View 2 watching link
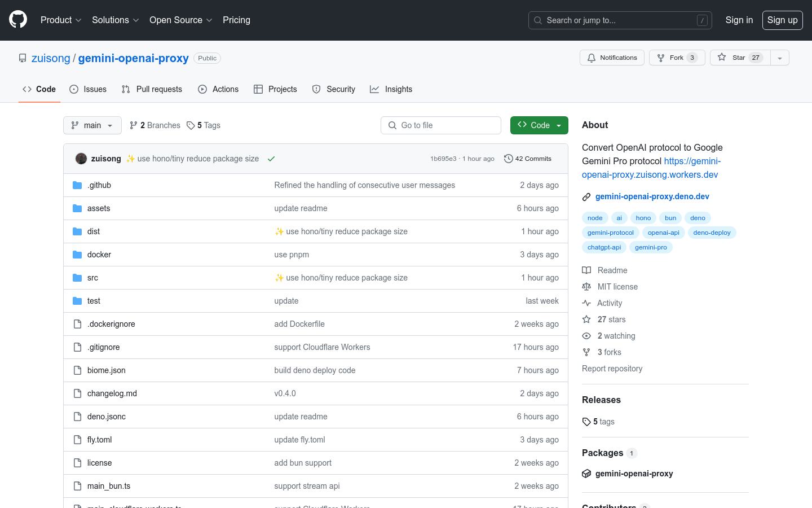This screenshot has width=812, height=508. point(608,336)
